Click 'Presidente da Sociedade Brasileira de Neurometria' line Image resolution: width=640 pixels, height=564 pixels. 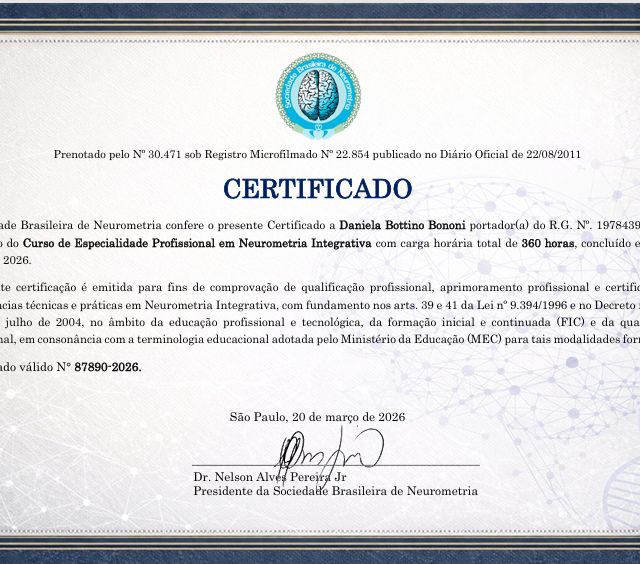click(x=336, y=491)
